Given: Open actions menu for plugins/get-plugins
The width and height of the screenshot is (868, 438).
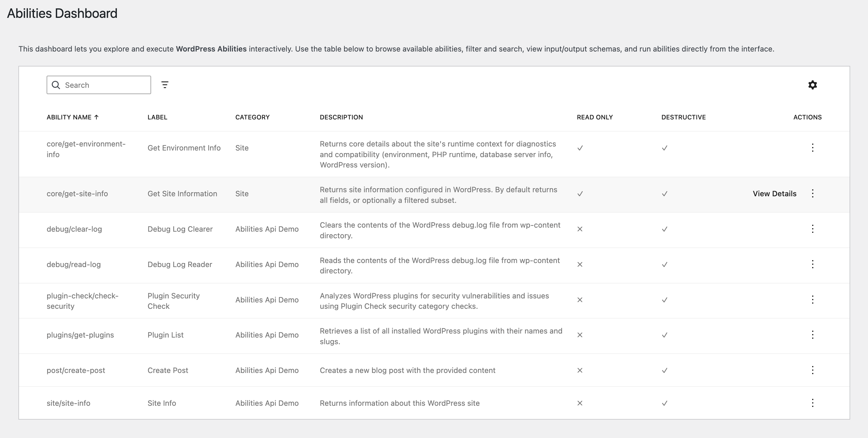Looking at the screenshot, I should click(x=812, y=335).
